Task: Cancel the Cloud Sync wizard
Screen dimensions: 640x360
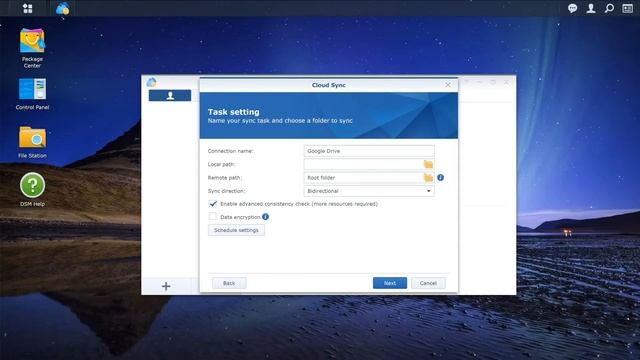Action: pos(428,283)
